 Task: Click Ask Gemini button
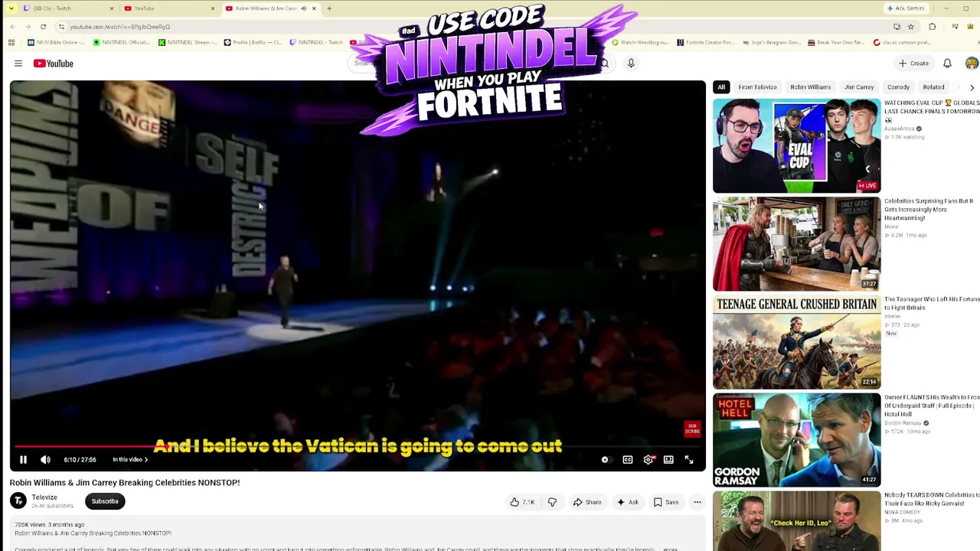tap(906, 8)
